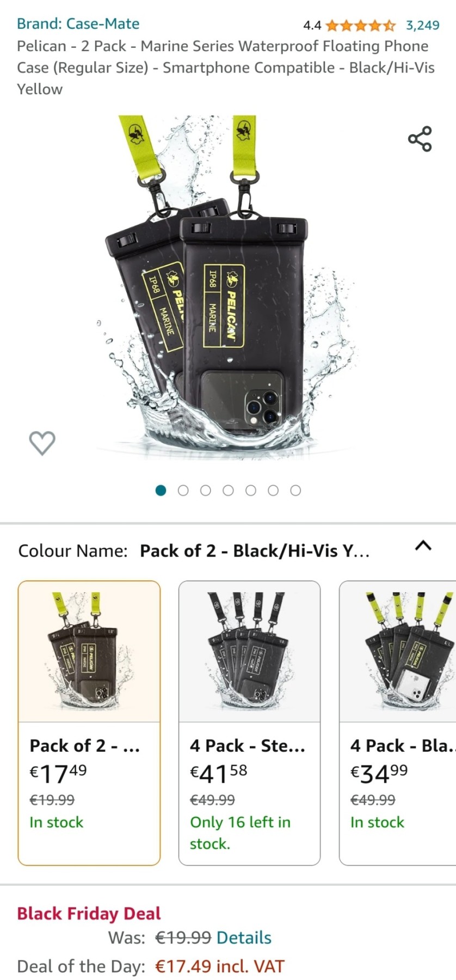This screenshot has height=980, width=456.
Task: View the 3,249 customer reviews
Action: pyautogui.click(x=422, y=25)
